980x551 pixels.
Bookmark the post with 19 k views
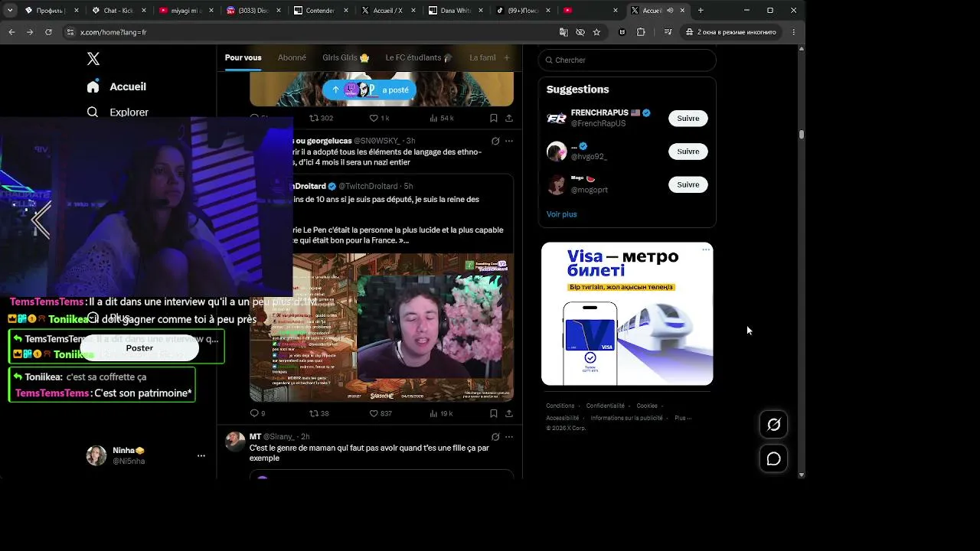click(x=494, y=413)
